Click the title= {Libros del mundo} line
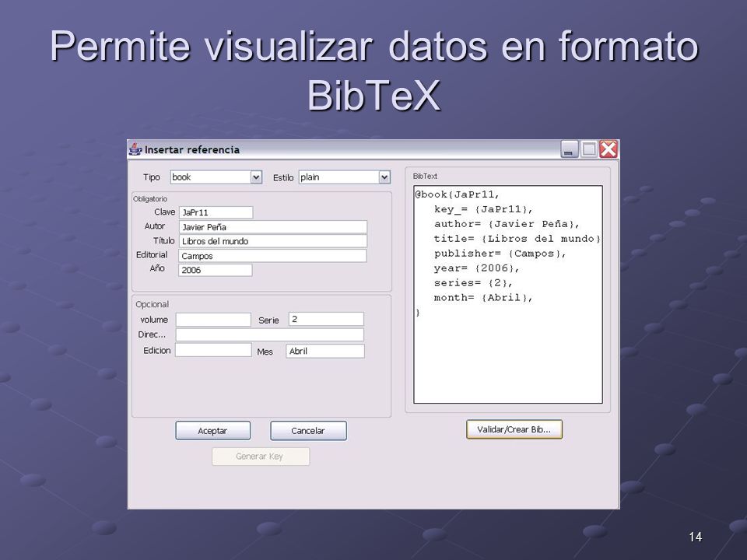 pos(517,239)
